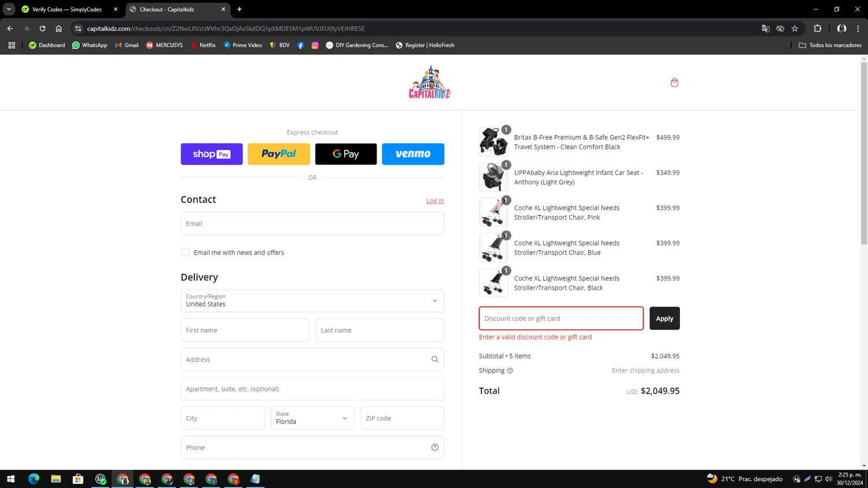Image resolution: width=868 pixels, height=488 pixels.
Task: Click the shipping info question icon
Action: (x=510, y=371)
